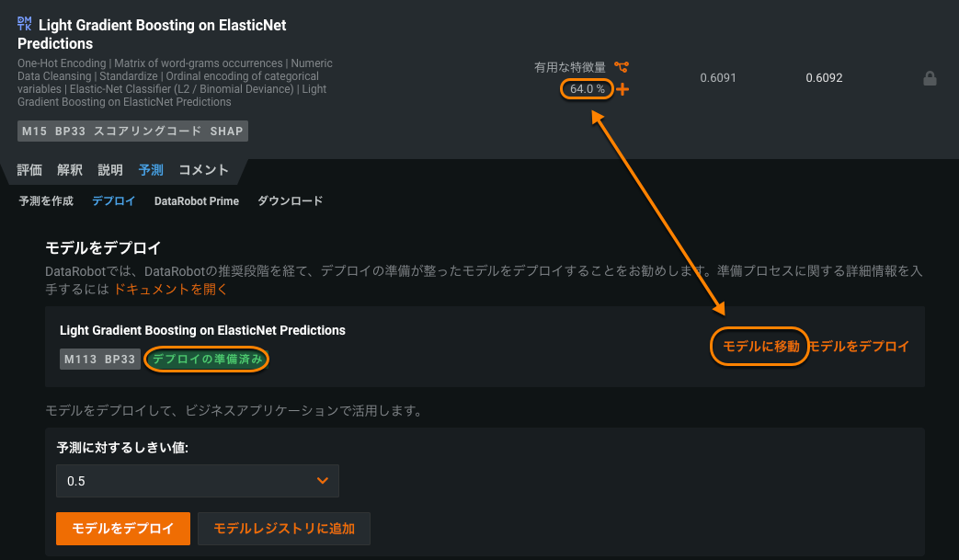The image size is (959, 560).
Task: Open the コメント tab
Action: (203, 170)
